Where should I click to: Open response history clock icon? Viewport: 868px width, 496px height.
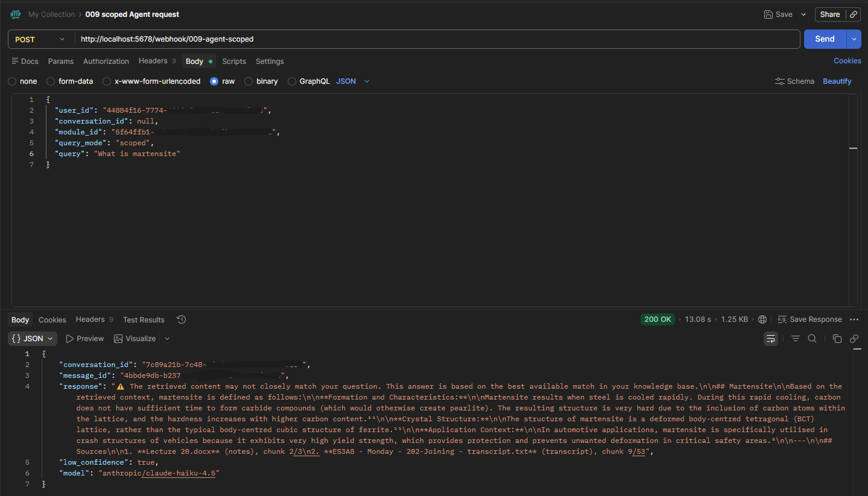[182, 319]
